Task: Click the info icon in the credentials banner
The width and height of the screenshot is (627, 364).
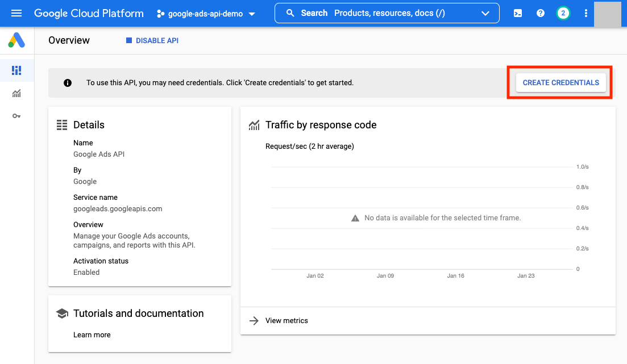Action: (68, 83)
